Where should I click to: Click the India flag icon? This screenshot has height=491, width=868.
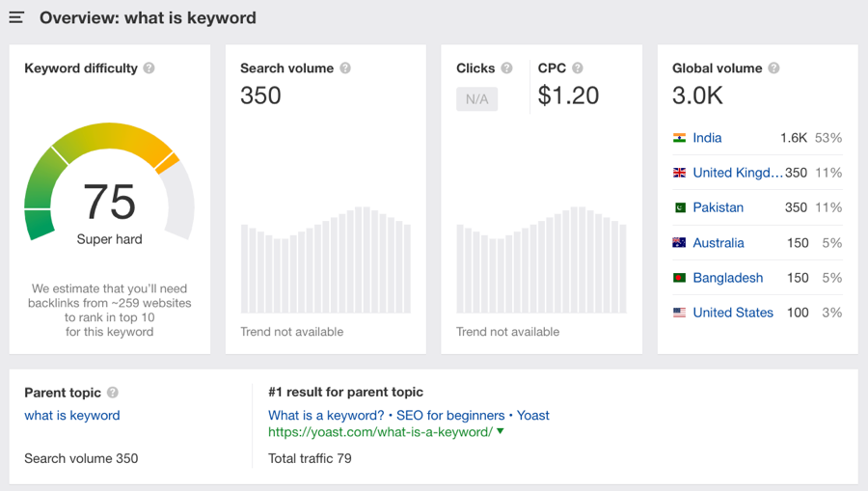pyautogui.click(x=680, y=138)
